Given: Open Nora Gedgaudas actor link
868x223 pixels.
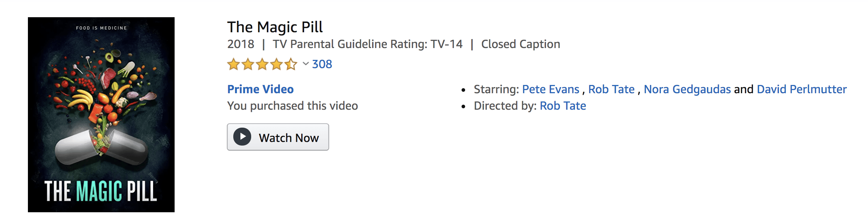Looking at the screenshot, I should coord(687,89).
